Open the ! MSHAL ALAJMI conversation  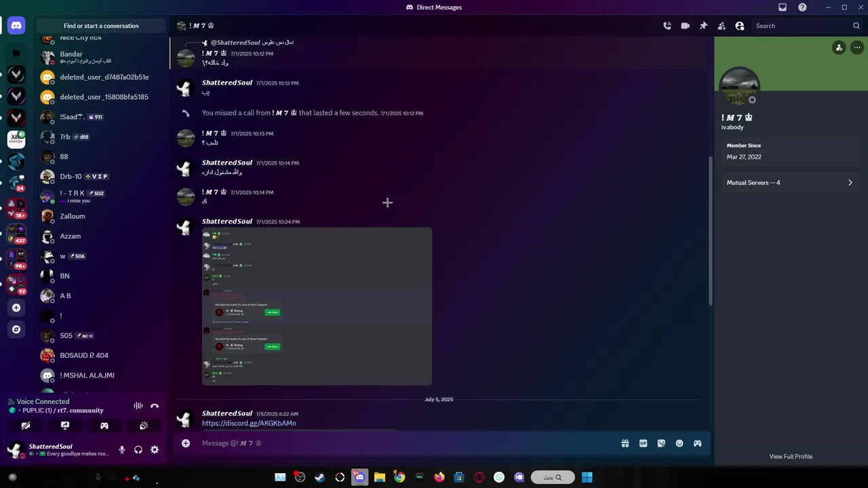pos(101,375)
